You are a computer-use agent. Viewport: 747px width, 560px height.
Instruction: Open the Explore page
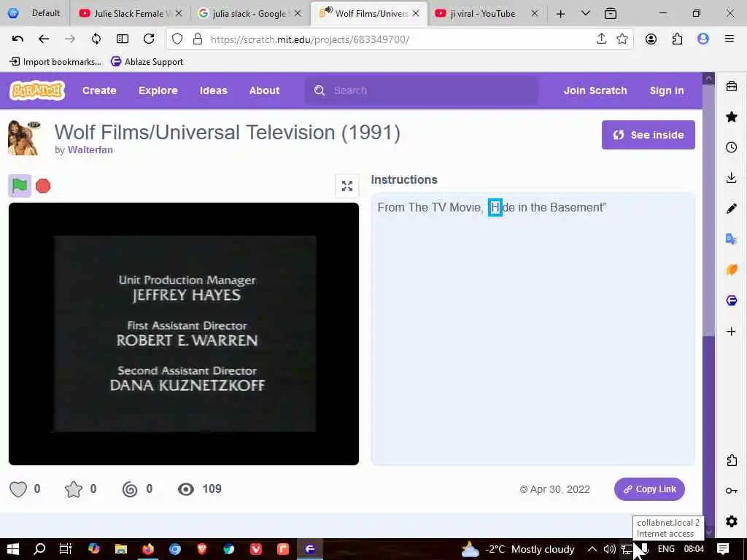click(158, 90)
